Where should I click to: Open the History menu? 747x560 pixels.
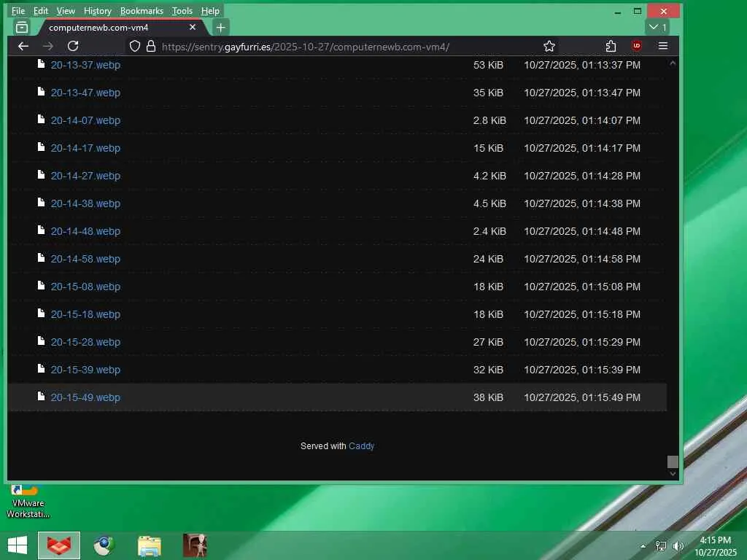point(98,10)
